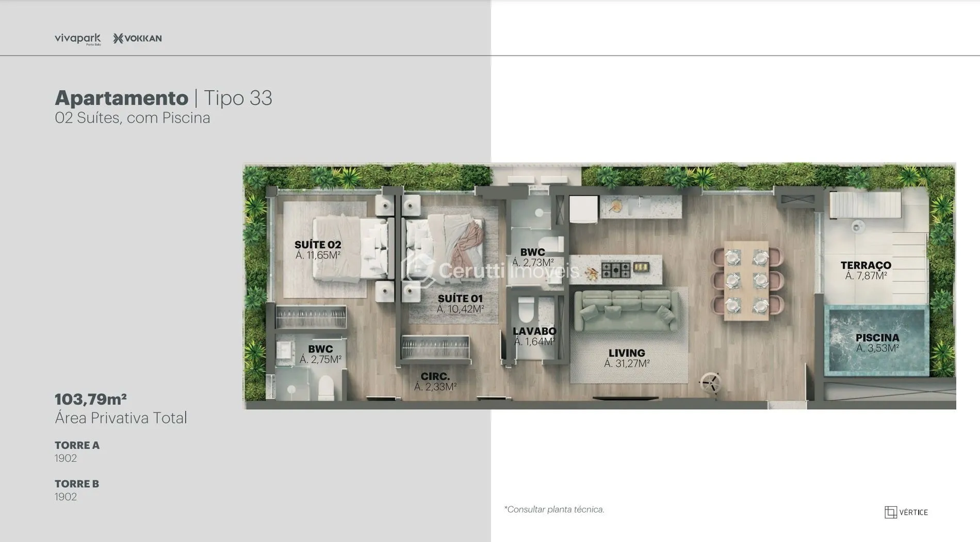Select the Living 31,27M² label
This screenshot has height=542, width=980.
tap(627, 358)
